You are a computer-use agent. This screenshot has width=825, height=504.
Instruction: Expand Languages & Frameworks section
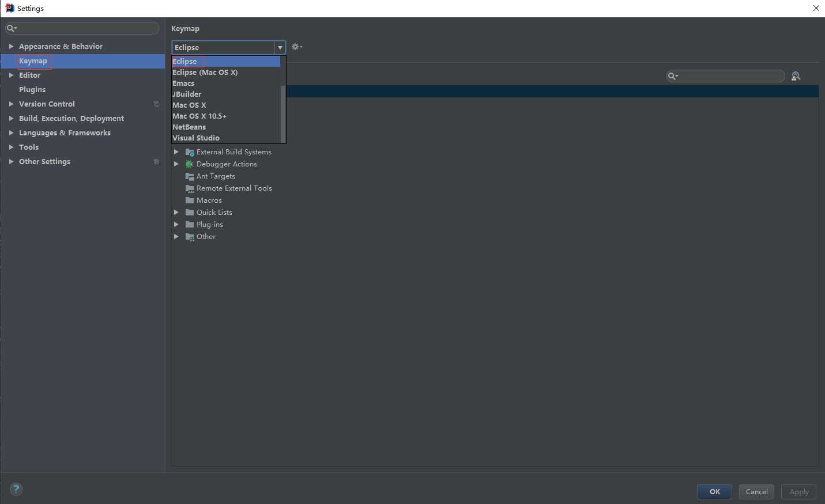point(11,132)
